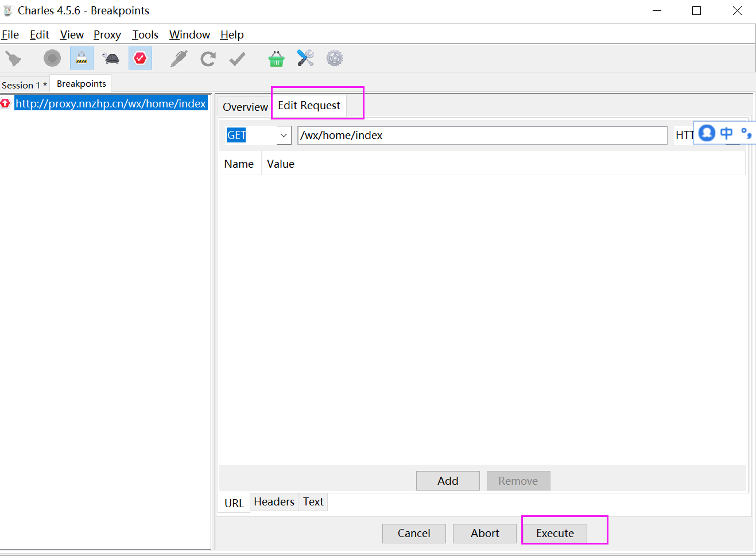Validate the selected response with the checkmark icon
The image size is (756, 556).
pos(237,59)
